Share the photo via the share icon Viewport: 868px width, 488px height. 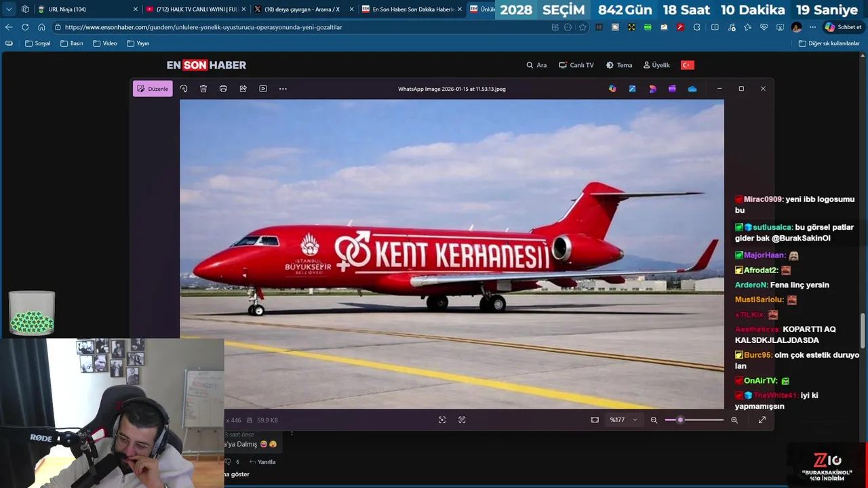[x=243, y=89]
